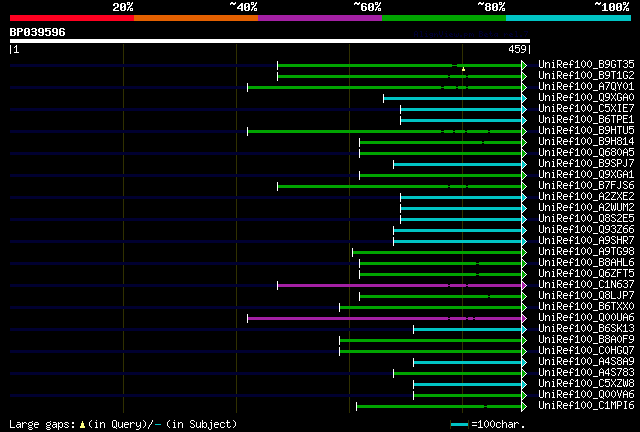
Task: Select the query name BP039596
Action: pos(37,32)
